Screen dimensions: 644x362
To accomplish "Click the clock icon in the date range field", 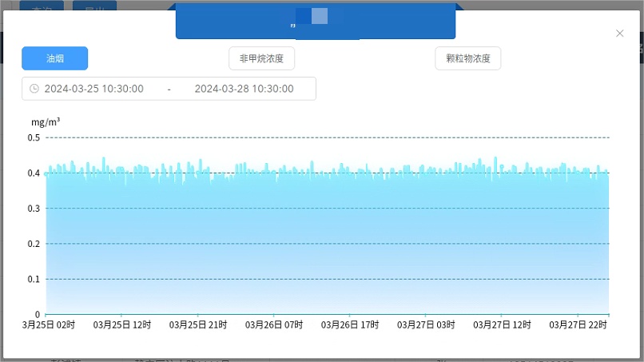I will pos(34,89).
